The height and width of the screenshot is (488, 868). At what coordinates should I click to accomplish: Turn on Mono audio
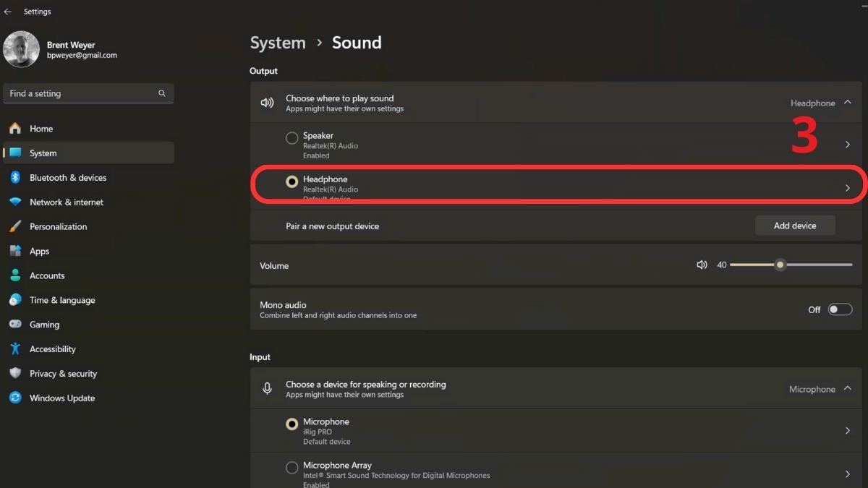coord(840,309)
